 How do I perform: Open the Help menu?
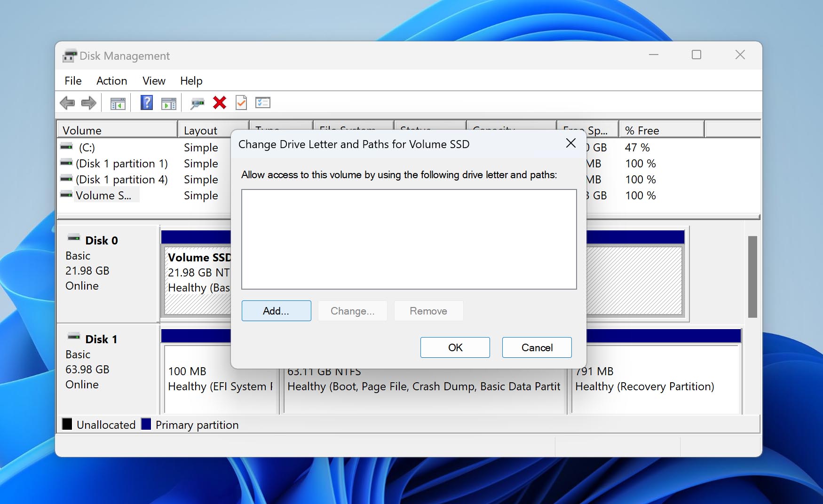(191, 81)
